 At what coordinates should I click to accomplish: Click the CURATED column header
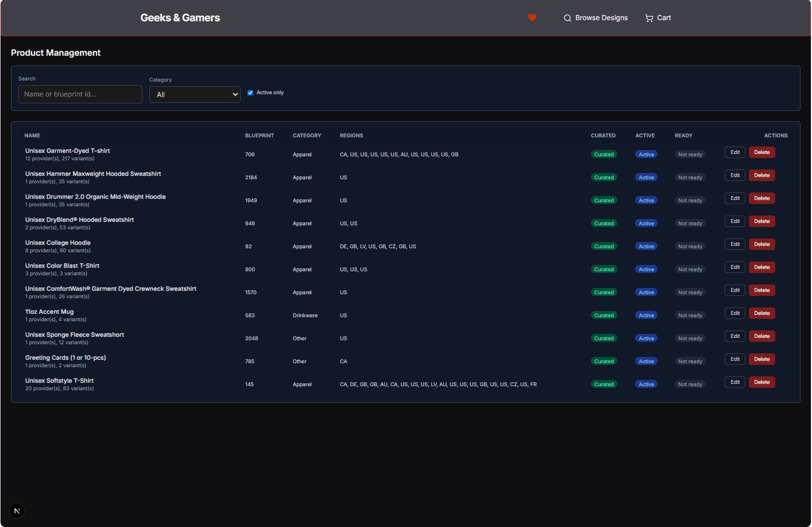(x=603, y=136)
